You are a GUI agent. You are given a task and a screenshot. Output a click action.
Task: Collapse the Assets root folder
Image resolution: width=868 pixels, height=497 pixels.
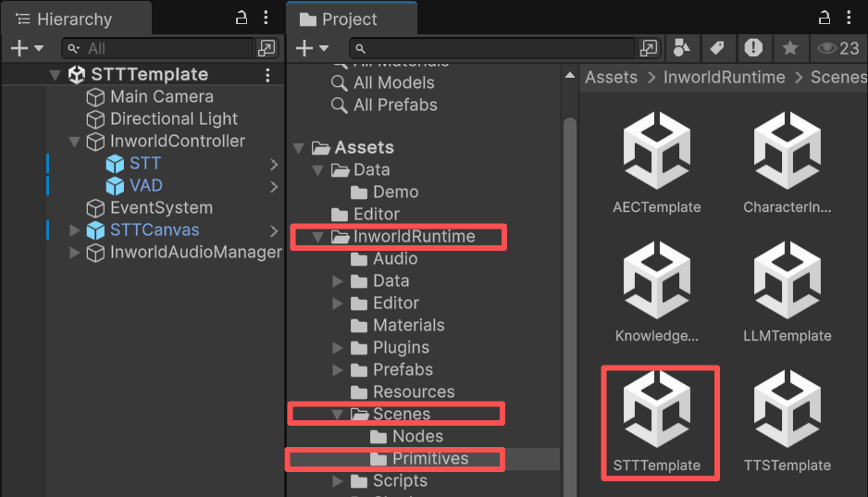tap(298, 148)
